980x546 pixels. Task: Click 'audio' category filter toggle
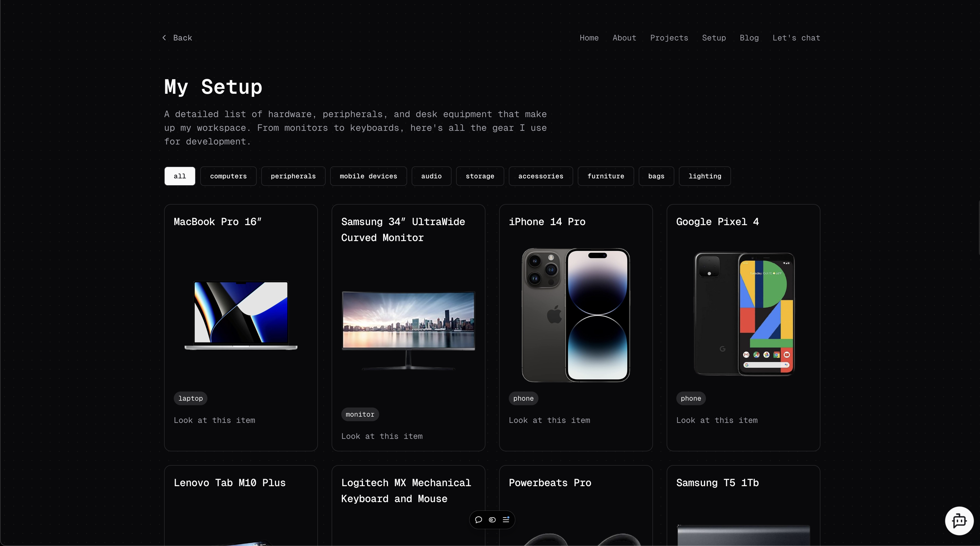(x=431, y=176)
